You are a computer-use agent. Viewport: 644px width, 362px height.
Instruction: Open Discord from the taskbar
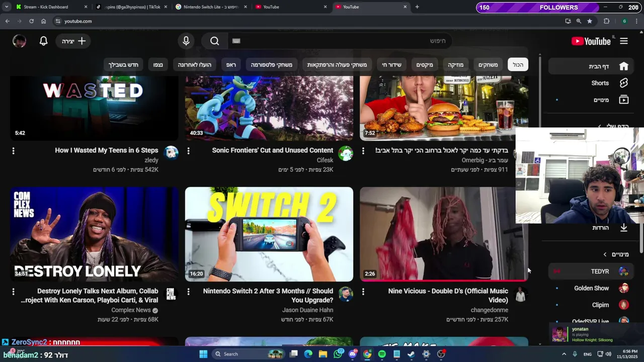tap(353, 354)
